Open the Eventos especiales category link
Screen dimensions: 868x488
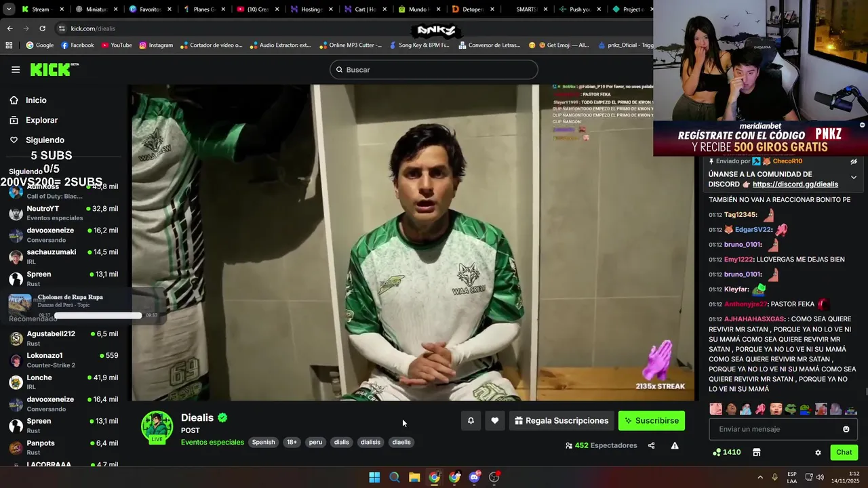coord(212,442)
